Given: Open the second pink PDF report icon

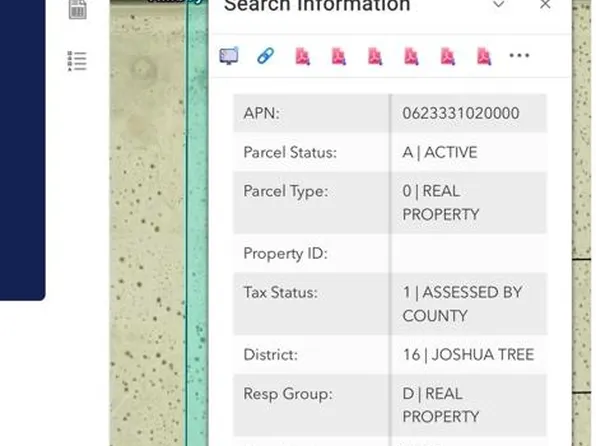Looking at the screenshot, I should (339, 56).
